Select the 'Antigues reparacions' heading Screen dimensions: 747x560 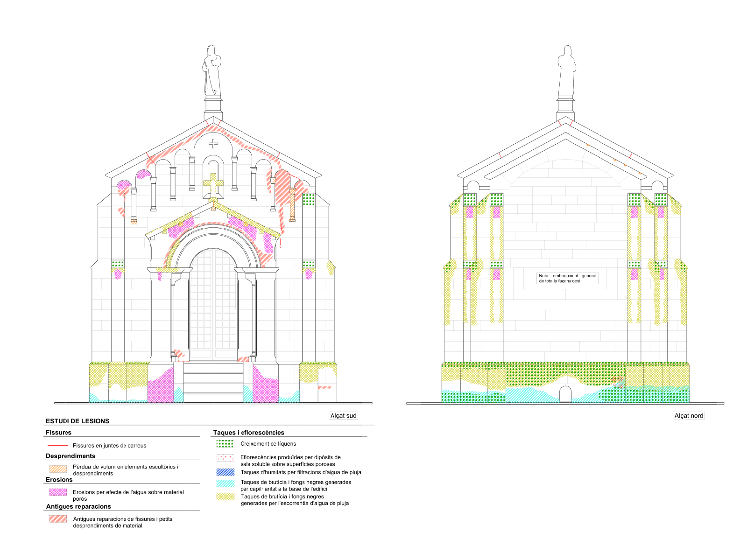pos(78,506)
